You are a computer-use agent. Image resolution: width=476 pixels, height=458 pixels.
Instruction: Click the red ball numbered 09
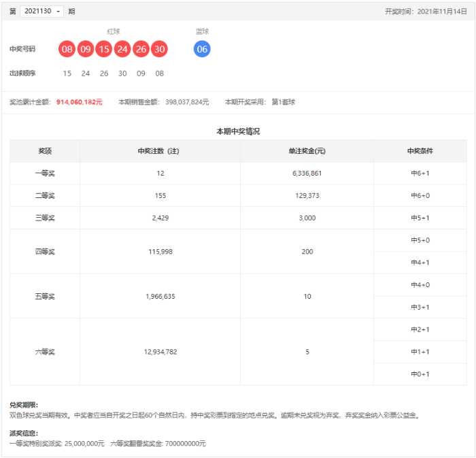click(x=85, y=49)
